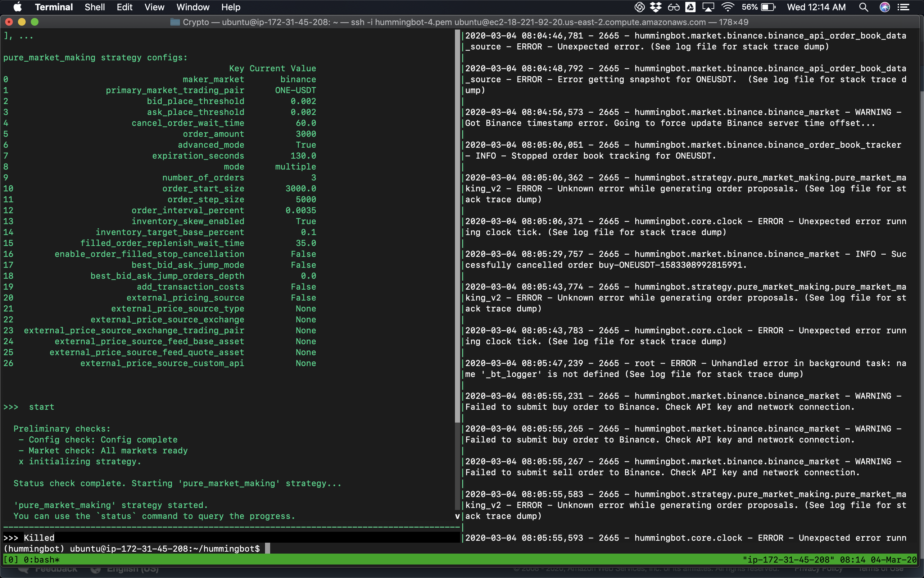Click the Adobe menu bar icon

690,7
